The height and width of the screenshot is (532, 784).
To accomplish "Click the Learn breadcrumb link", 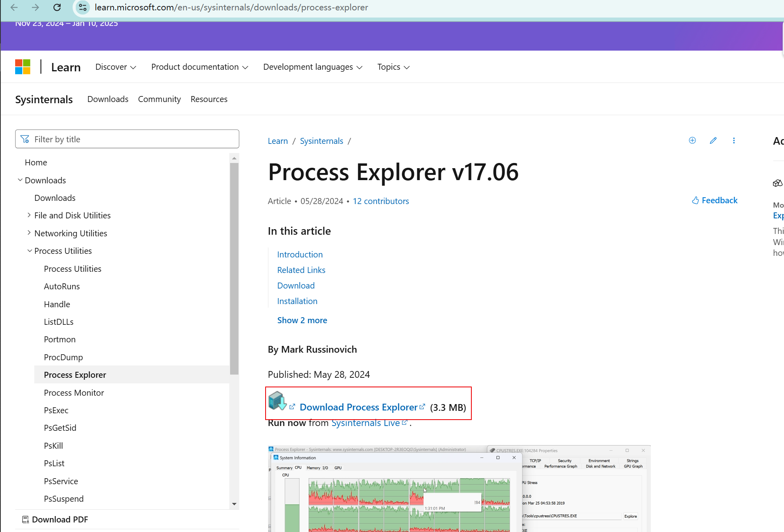I will click(278, 141).
